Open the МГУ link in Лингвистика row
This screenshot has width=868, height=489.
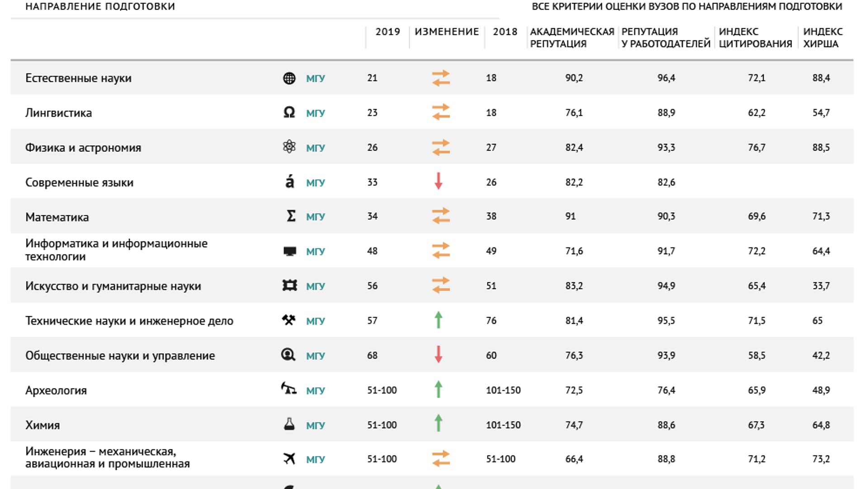click(x=316, y=113)
